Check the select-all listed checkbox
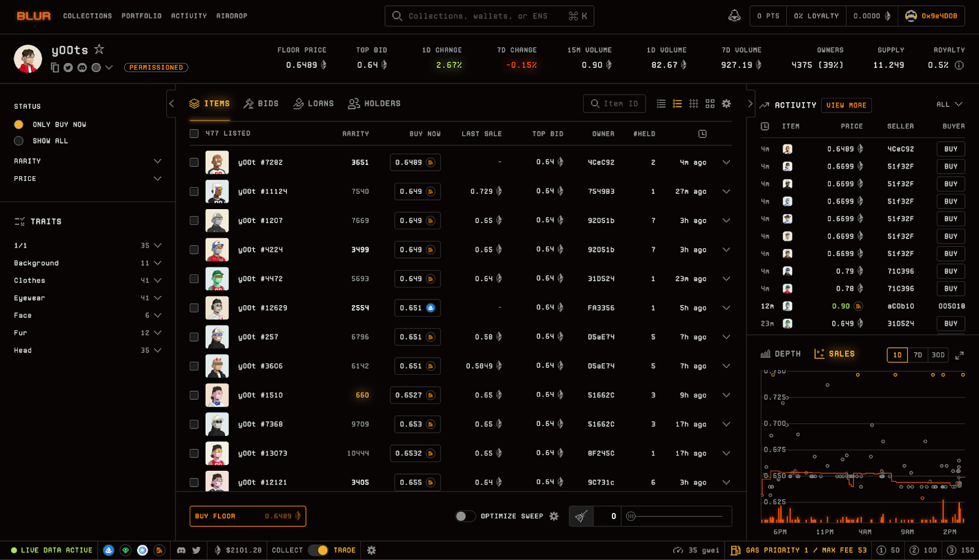This screenshot has width=979, height=560. pyautogui.click(x=194, y=133)
